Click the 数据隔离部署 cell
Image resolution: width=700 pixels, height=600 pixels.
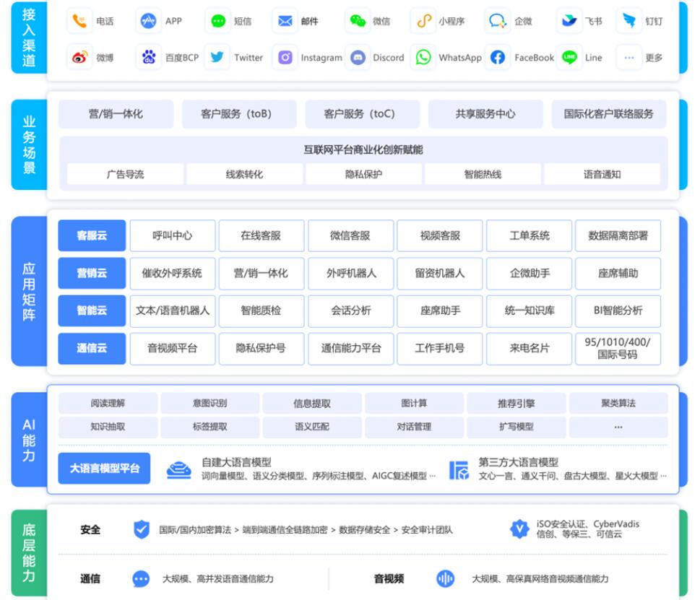[x=618, y=235]
